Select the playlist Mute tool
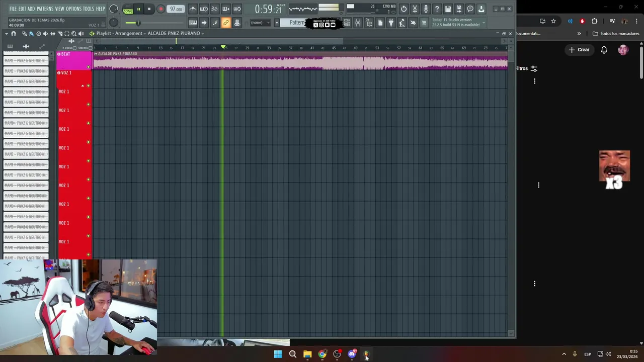 point(45,34)
